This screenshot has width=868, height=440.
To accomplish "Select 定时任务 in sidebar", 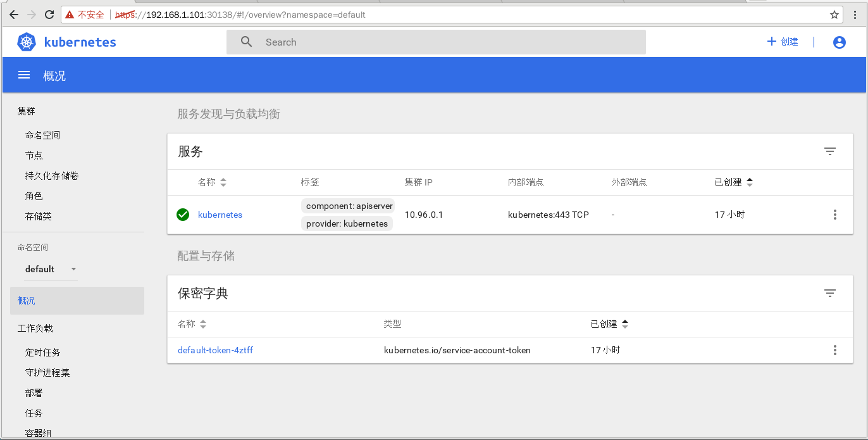I will [x=43, y=352].
